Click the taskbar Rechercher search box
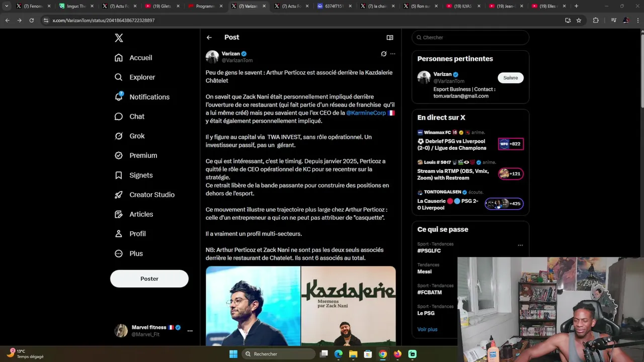The image size is (644, 362). tap(278, 354)
